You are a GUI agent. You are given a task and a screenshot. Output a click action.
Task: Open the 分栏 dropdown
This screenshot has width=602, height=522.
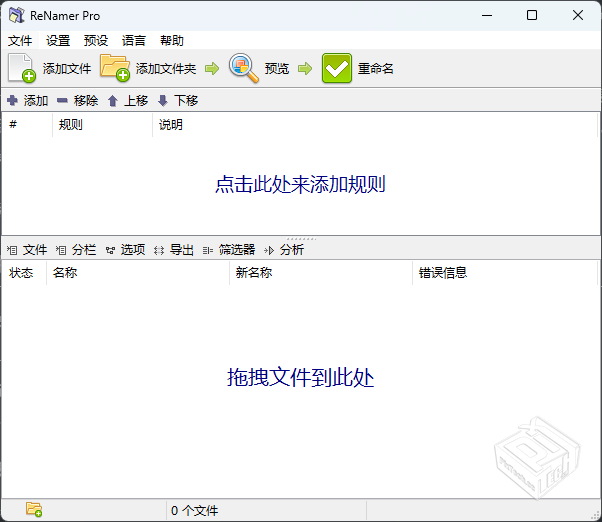point(84,250)
